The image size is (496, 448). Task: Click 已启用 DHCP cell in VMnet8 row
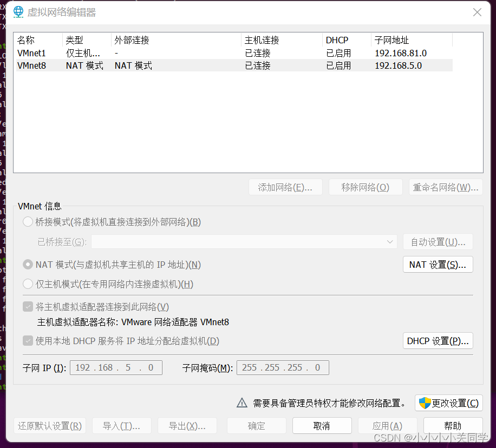(338, 65)
